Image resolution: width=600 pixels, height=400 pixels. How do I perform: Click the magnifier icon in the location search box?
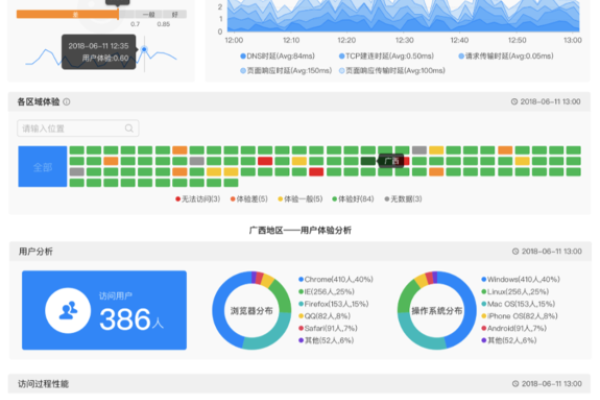point(129,128)
